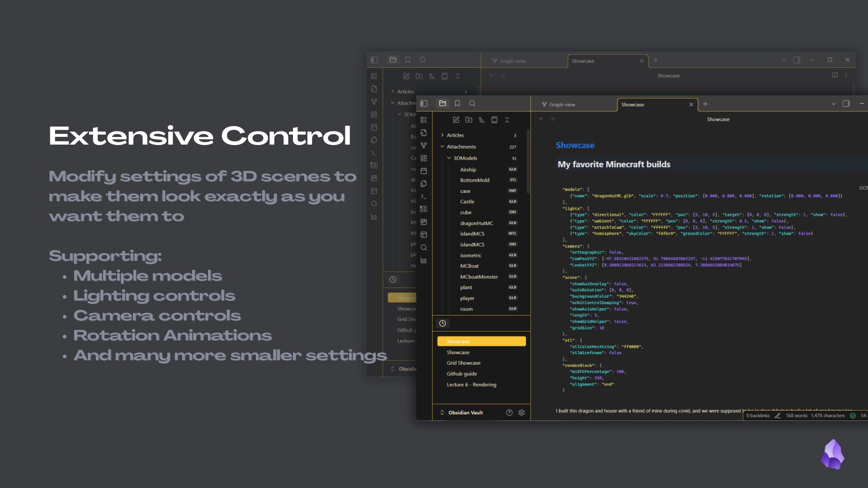This screenshot has height=488, width=868.
Task: Create a new canvas from the front window ribbon
Action: 424,158
